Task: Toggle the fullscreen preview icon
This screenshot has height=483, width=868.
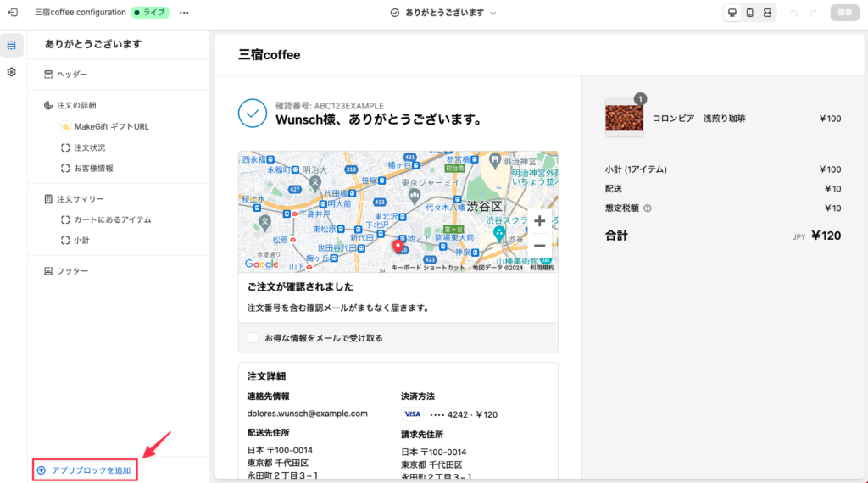Action: coord(767,13)
